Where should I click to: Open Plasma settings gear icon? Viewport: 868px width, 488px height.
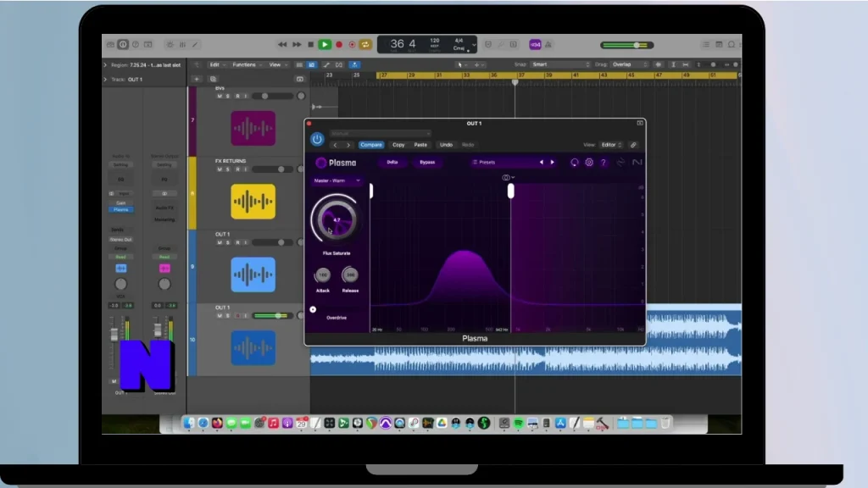click(589, 162)
